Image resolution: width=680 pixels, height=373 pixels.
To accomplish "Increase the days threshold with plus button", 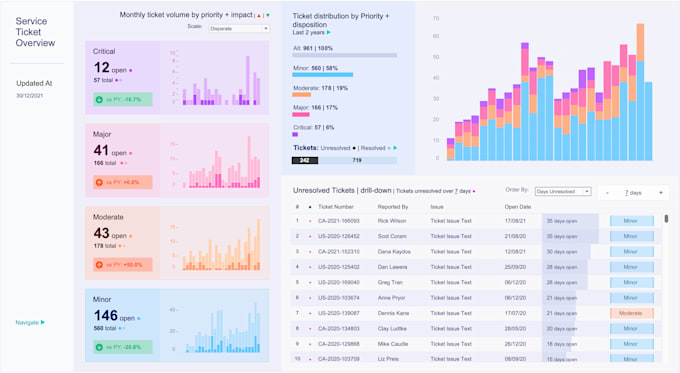I will (660, 193).
